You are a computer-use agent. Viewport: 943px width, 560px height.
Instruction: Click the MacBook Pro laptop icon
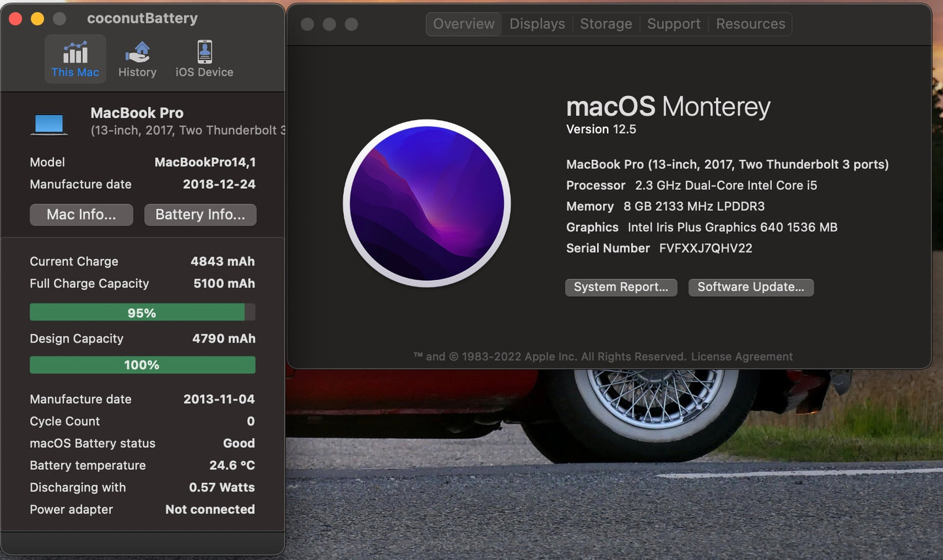tap(49, 122)
